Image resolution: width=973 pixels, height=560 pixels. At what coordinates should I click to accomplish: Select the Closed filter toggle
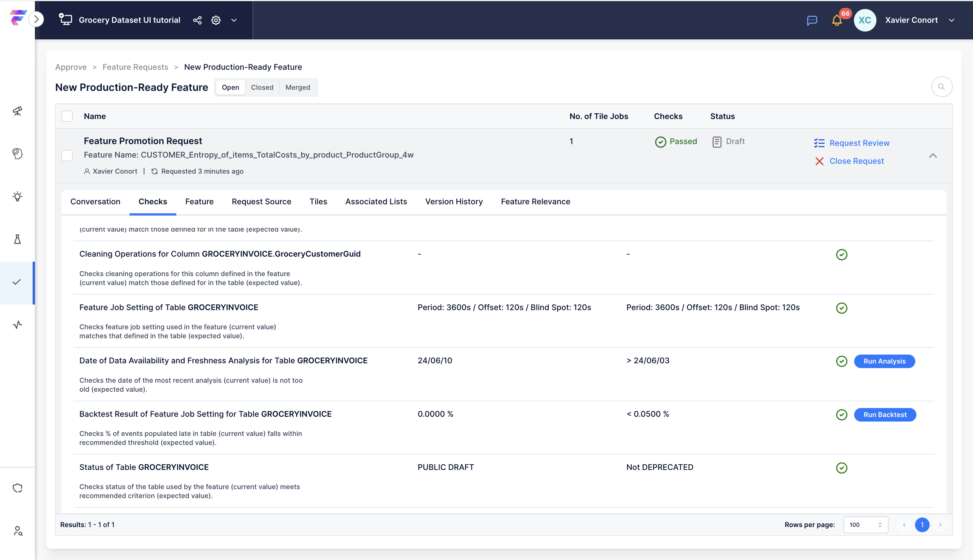[x=262, y=87]
